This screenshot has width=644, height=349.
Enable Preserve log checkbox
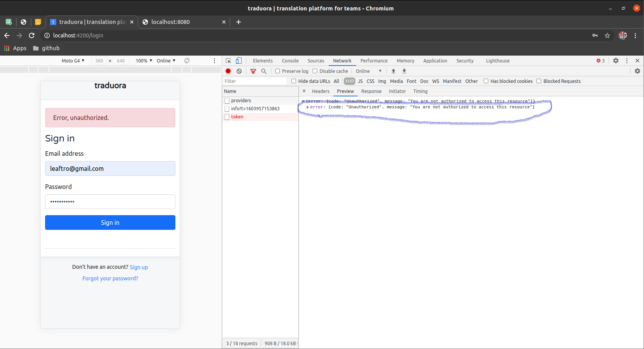click(x=277, y=71)
